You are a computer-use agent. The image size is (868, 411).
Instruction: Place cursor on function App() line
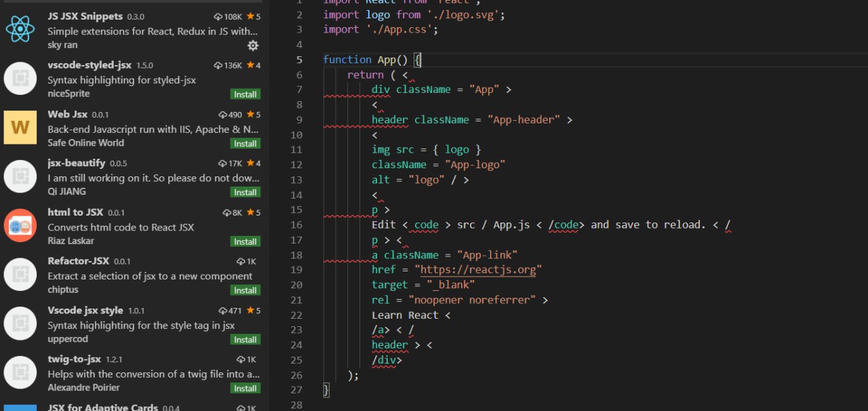pyautogui.click(x=372, y=60)
